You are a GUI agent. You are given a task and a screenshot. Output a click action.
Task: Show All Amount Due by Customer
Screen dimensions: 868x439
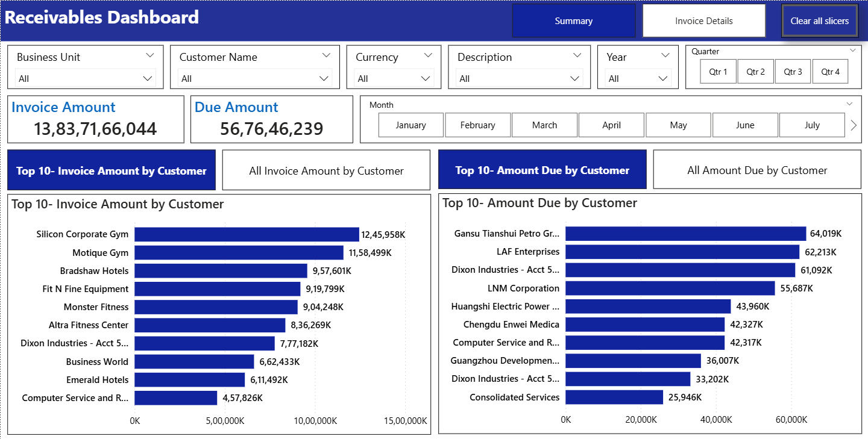pos(757,170)
